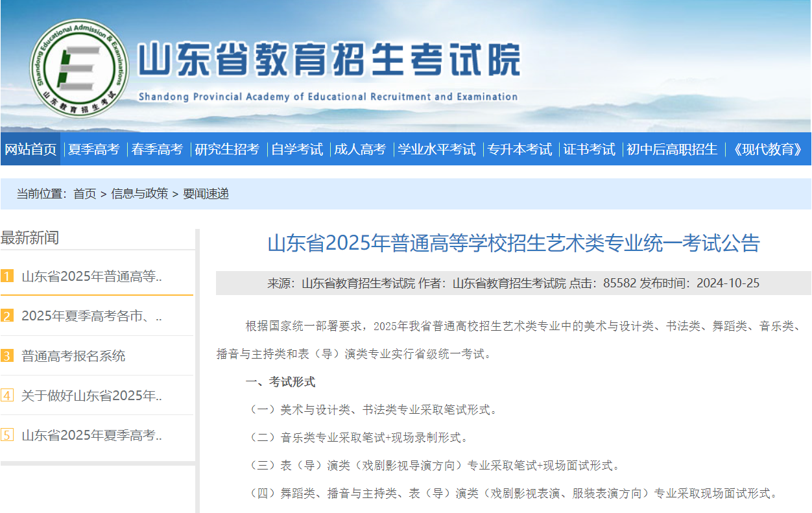The height and width of the screenshot is (513, 812).
Task: Click the publish date 2024-10-25
Action: pyautogui.click(x=728, y=283)
